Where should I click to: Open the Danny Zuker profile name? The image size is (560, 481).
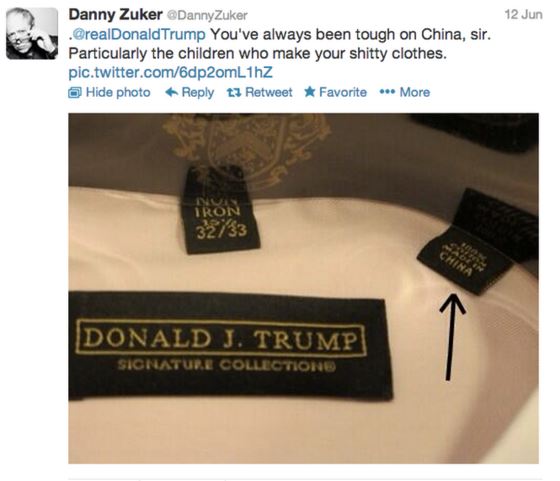click(115, 15)
